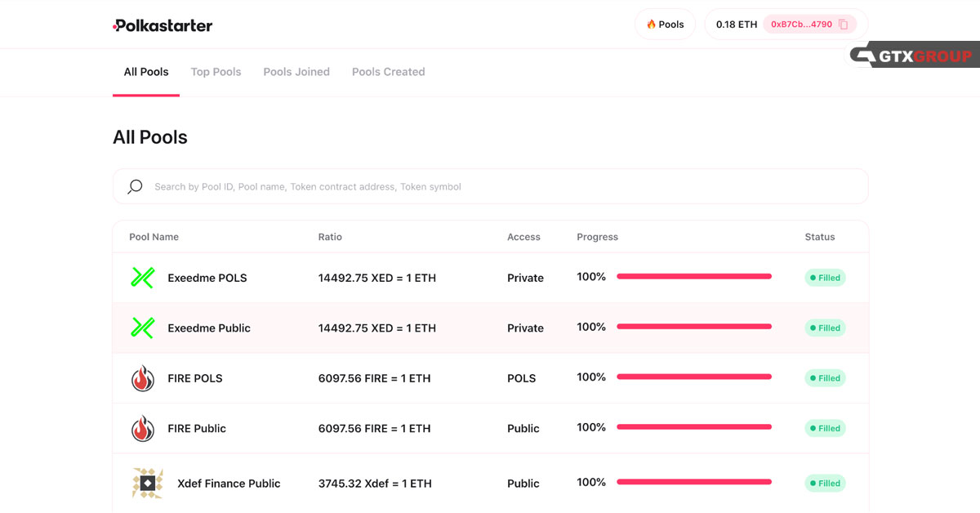Screen dimensions: 980x513
Task: Select the All Pools tab
Action: (146, 72)
